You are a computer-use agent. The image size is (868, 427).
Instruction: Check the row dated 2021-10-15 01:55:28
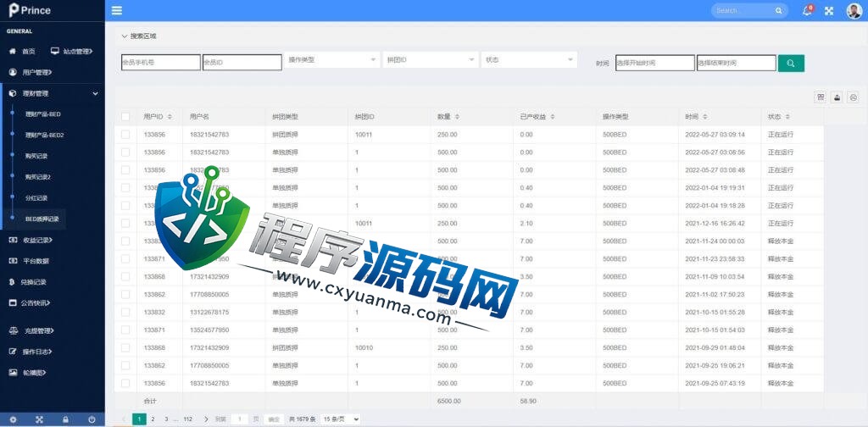(125, 312)
